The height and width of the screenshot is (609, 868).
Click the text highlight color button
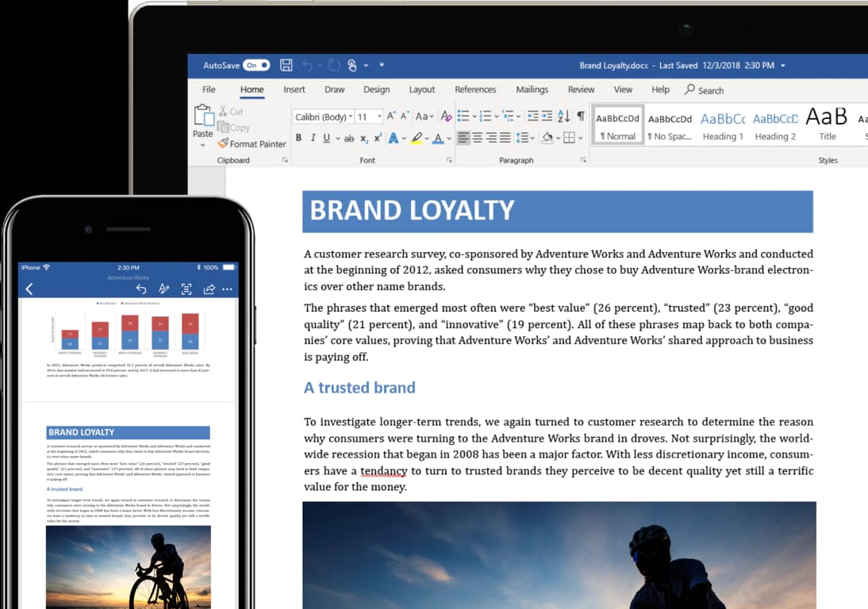pyautogui.click(x=416, y=138)
